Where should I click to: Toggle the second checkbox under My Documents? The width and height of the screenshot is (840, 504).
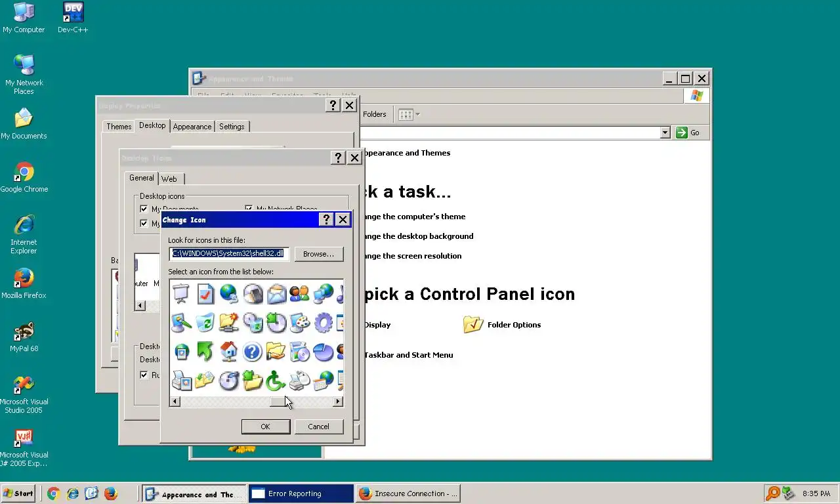[x=144, y=223]
